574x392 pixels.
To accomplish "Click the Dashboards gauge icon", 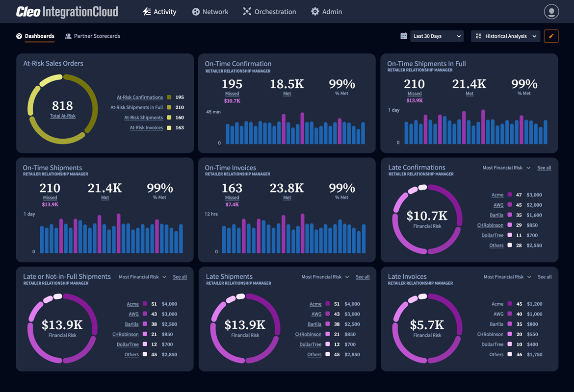I will (19, 36).
